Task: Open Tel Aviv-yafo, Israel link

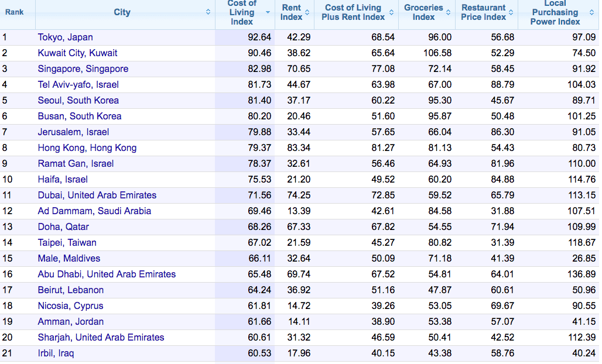Action: (78, 85)
